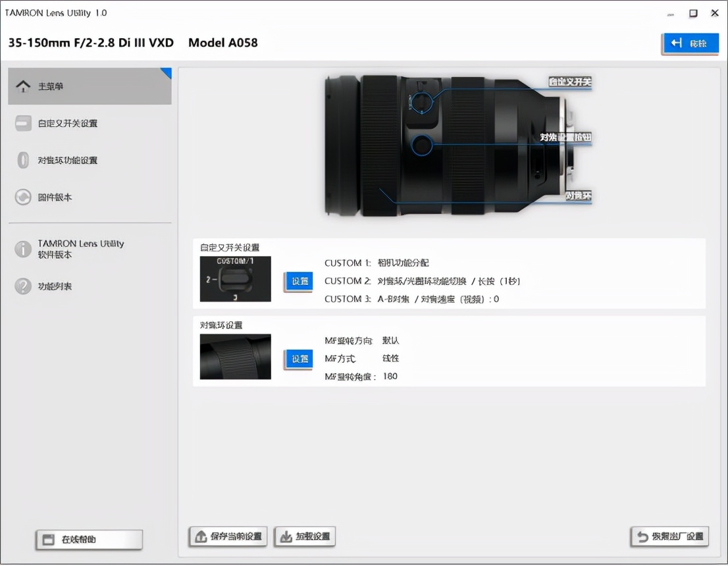This screenshot has width=728, height=566.
Task: Open 固件版本 firmware version page
Action: click(x=90, y=197)
